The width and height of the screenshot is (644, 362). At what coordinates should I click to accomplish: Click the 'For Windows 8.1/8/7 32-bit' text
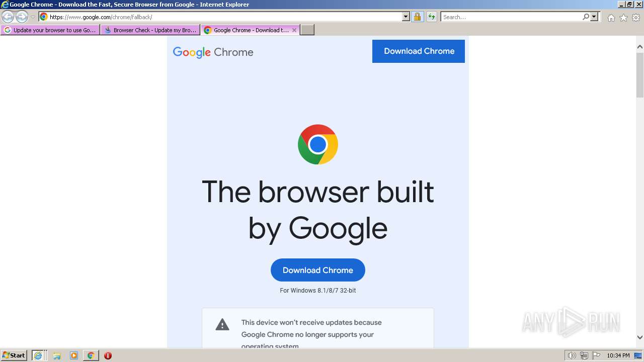318,291
